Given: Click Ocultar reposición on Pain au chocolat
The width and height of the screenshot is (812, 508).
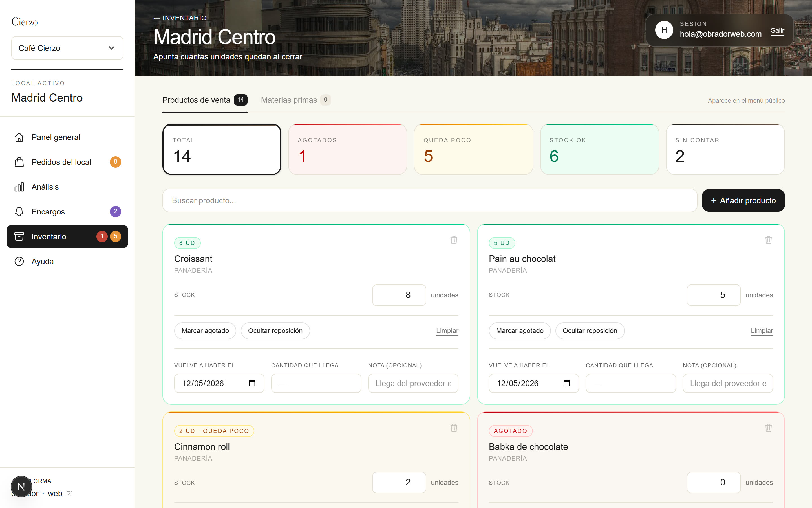Looking at the screenshot, I should pos(590,331).
